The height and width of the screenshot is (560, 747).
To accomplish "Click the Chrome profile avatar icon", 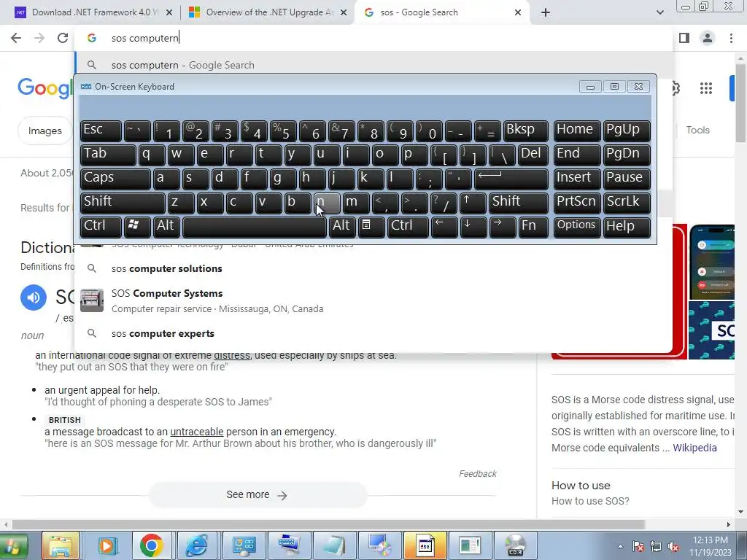I will coord(708,38).
